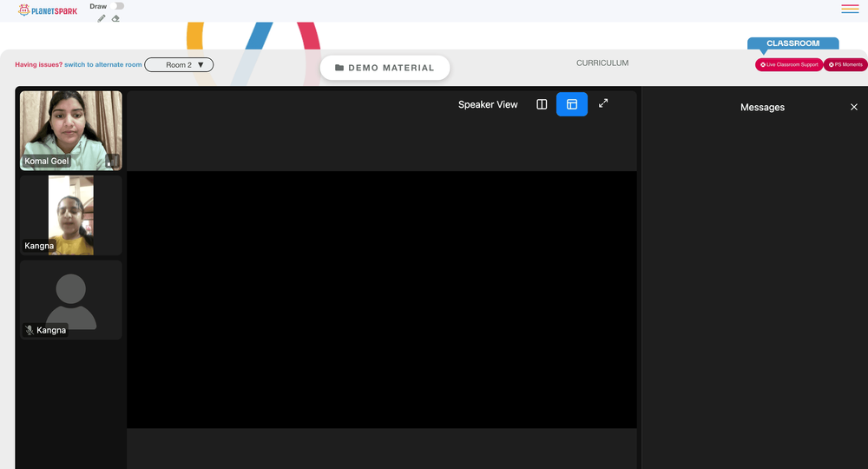Open the Room 2 dropdown

pyautogui.click(x=179, y=65)
